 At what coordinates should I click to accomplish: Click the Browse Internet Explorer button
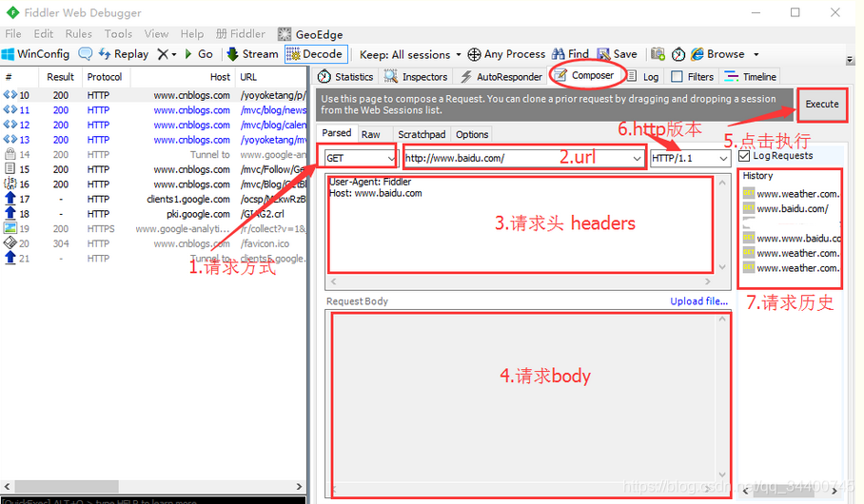[718, 54]
